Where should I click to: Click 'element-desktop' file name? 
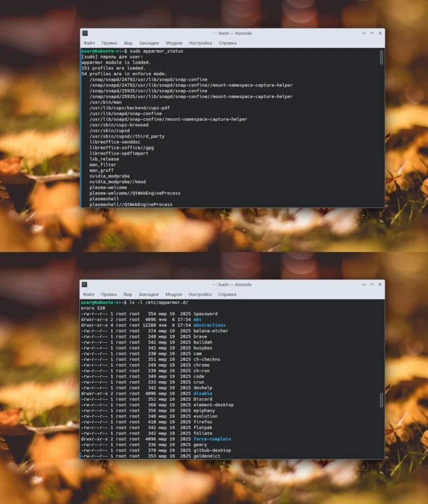point(214,405)
